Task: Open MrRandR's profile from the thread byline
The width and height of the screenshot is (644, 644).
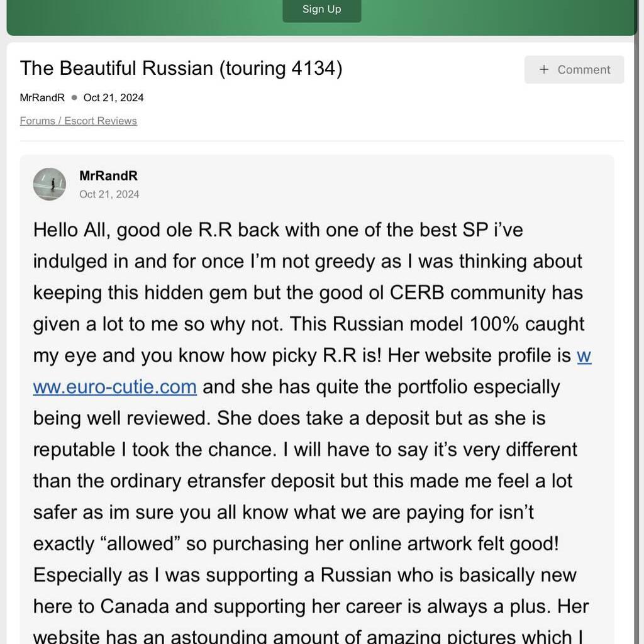Action: pyautogui.click(x=42, y=97)
